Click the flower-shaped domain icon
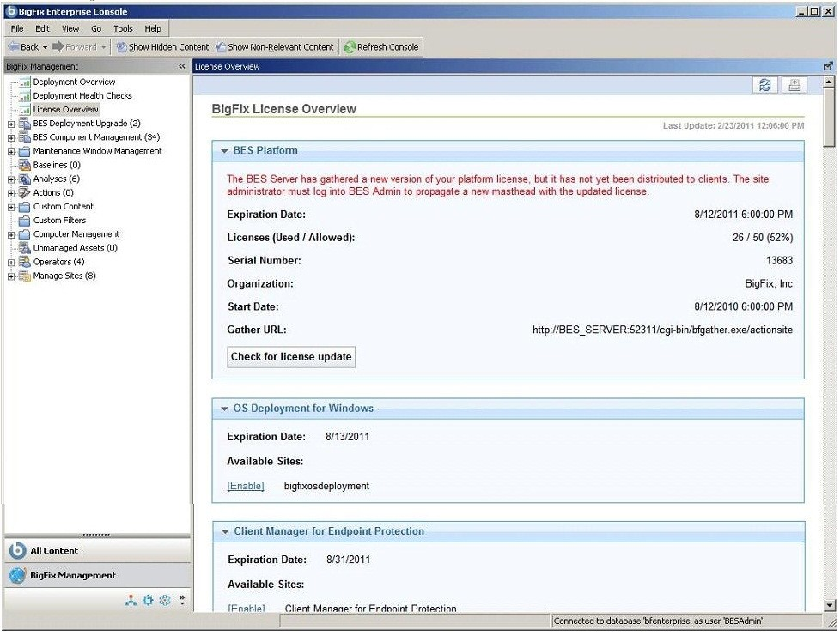 (165, 600)
